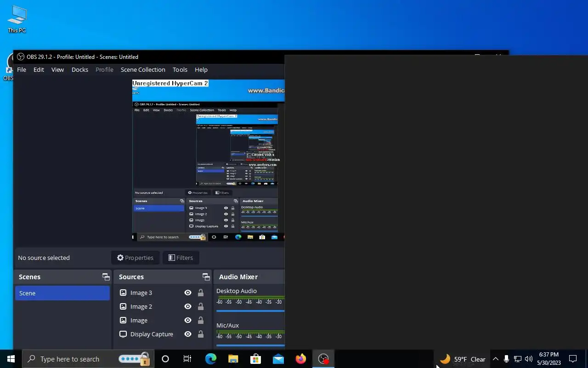Image resolution: width=588 pixels, height=368 pixels.
Task: Open the weather widget showing 59°F
Action: pyautogui.click(x=463, y=359)
